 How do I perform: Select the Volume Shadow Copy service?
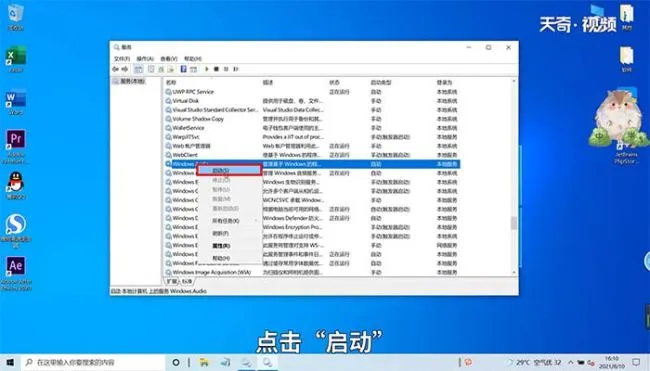[x=312, y=119]
